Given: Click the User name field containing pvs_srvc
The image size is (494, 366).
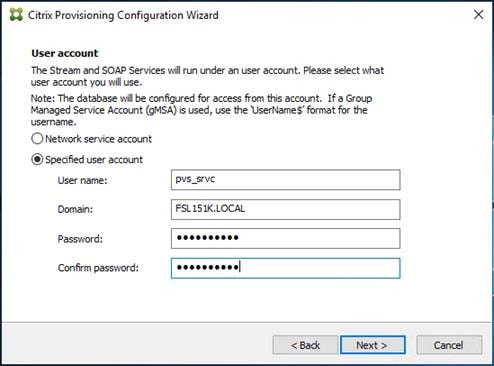Looking at the screenshot, I should pyautogui.click(x=286, y=180).
